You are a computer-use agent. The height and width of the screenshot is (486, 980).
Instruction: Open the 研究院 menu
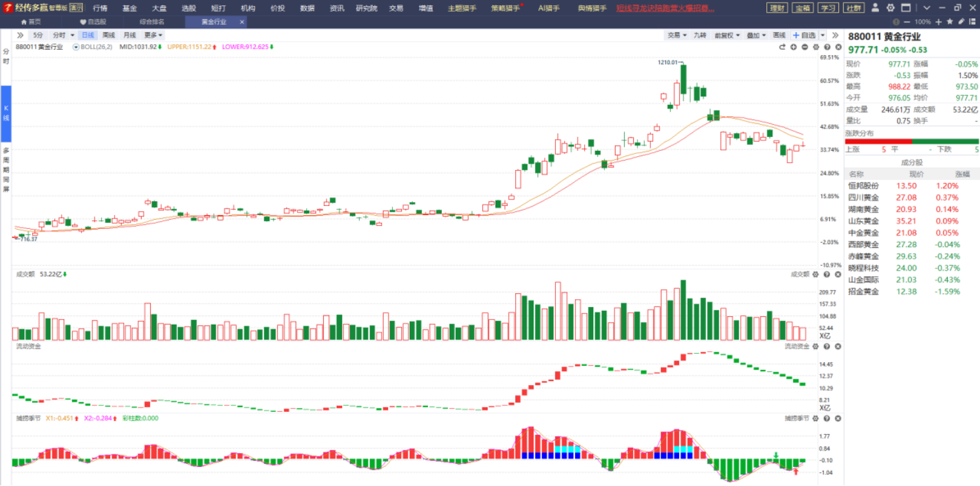click(366, 8)
